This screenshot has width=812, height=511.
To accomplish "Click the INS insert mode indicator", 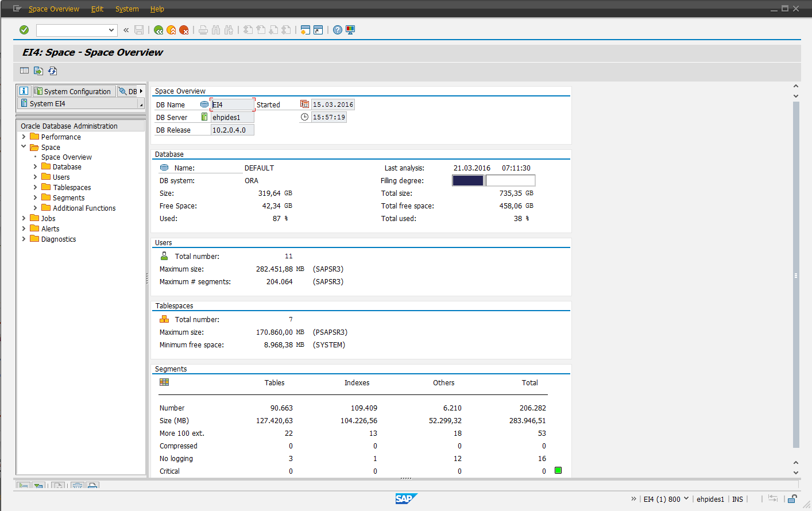I will coord(738,499).
